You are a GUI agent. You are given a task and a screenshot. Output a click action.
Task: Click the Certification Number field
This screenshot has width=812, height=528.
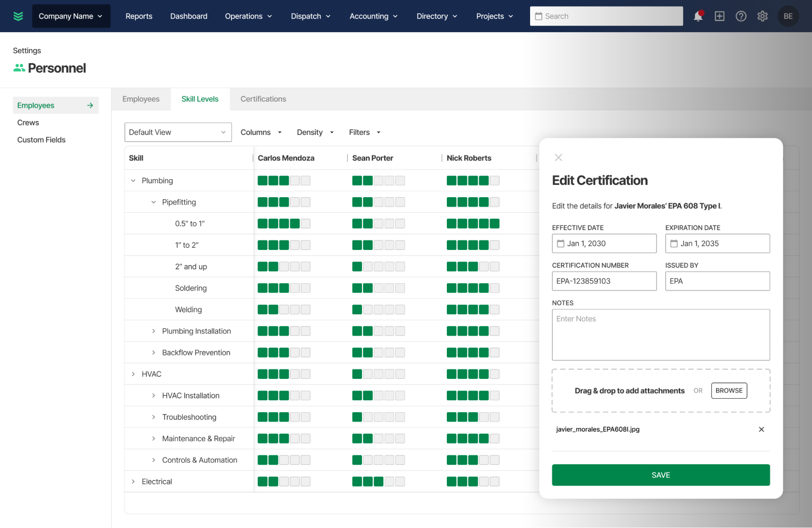pyautogui.click(x=604, y=281)
